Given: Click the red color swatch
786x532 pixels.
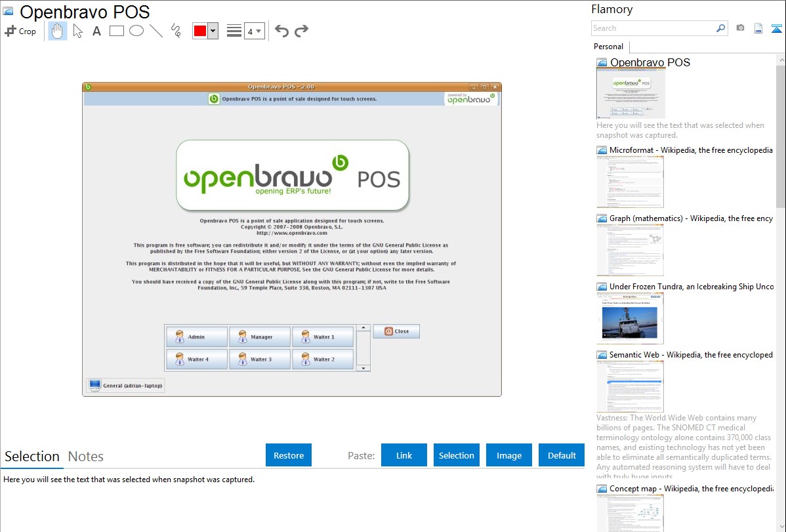Looking at the screenshot, I should 200,31.
